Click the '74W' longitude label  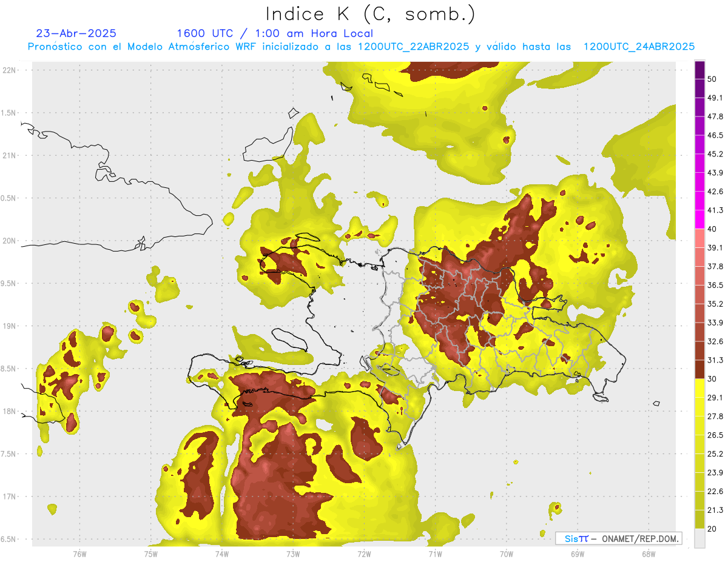[221, 554]
